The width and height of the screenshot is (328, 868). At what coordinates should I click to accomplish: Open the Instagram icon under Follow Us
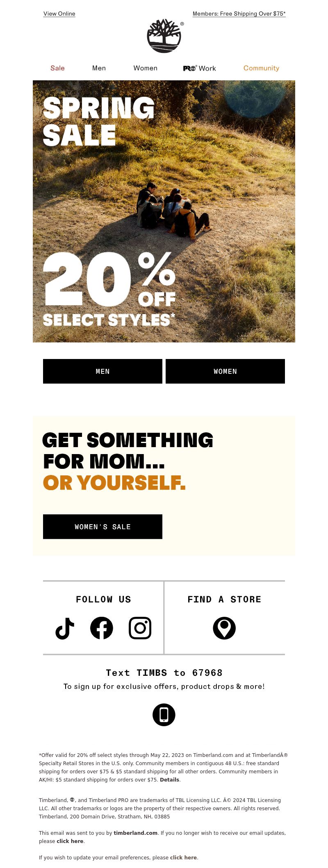[x=140, y=628]
